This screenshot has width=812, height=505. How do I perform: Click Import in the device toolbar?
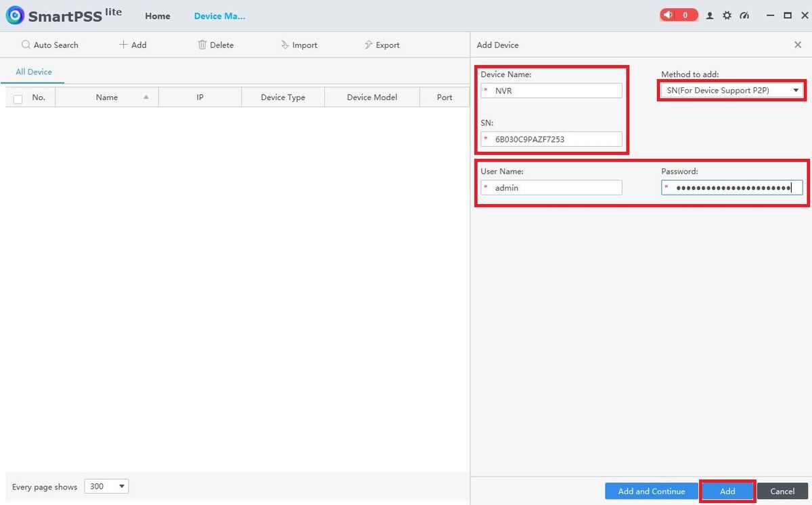coord(299,45)
